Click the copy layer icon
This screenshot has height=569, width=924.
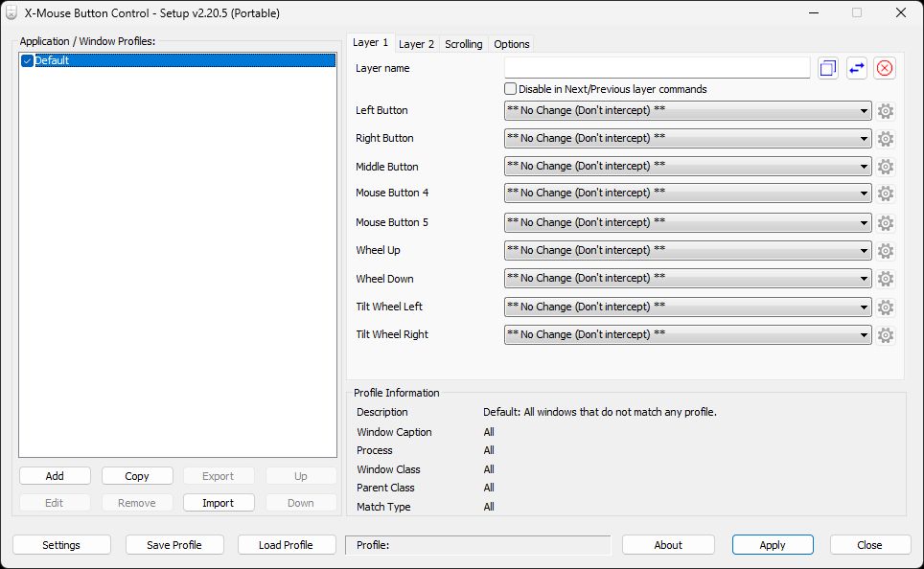828,68
